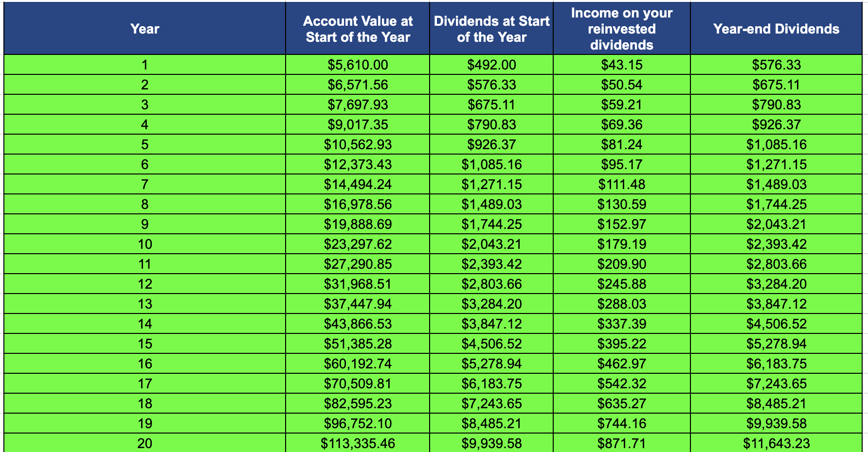Select the $2,043.21 year-end dividends cell

coord(776,224)
